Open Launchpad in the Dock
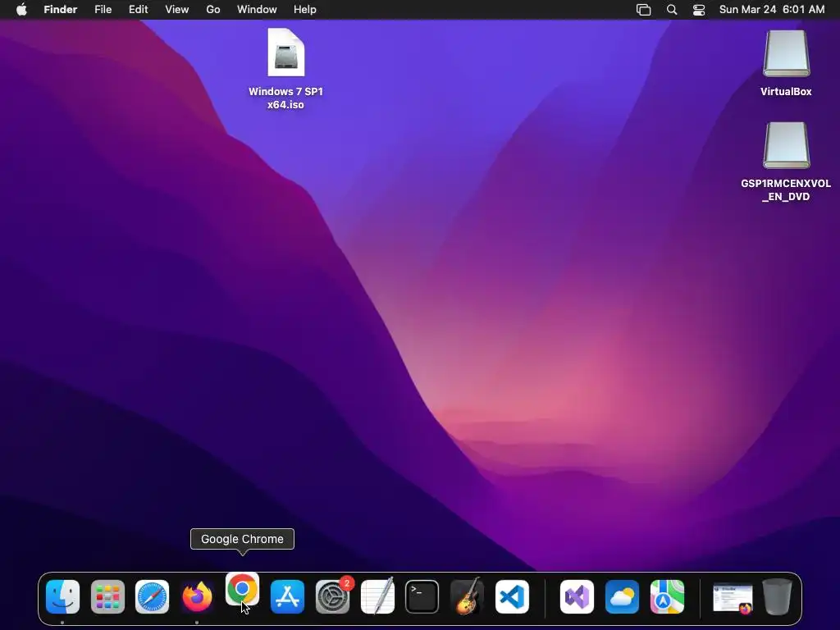Image resolution: width=840 pixels, height=630 pixels. (x=107, y=597)
